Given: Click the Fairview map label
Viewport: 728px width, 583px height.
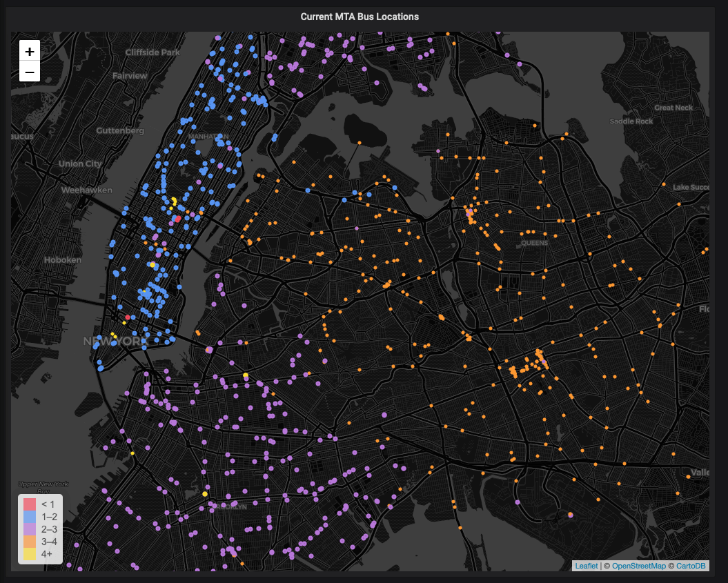Looking at the screenshot, I should (130, 75).
